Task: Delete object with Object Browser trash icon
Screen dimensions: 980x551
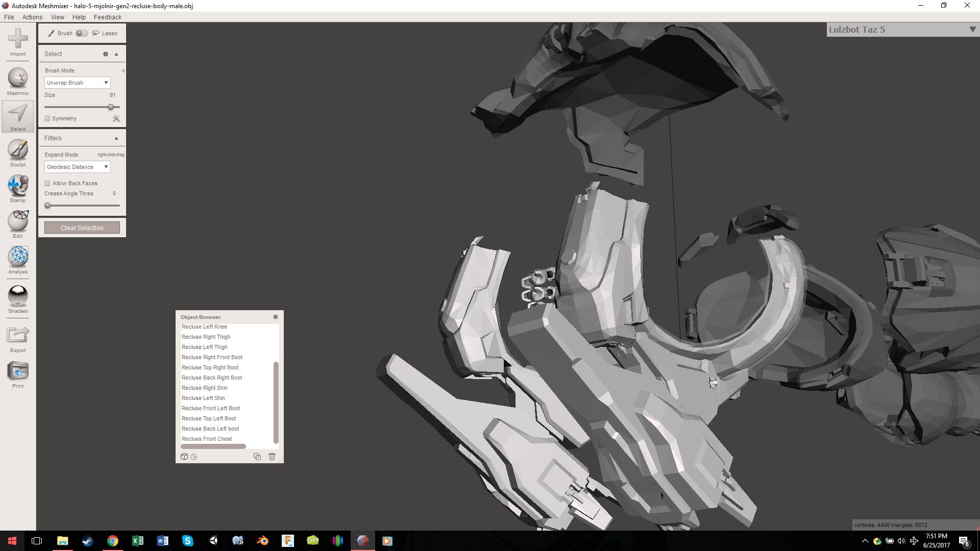Action: coord(272,457)
